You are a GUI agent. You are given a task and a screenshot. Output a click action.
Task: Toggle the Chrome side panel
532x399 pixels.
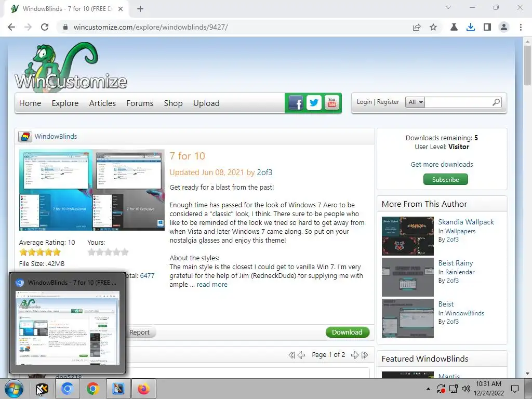click(487, 27)
